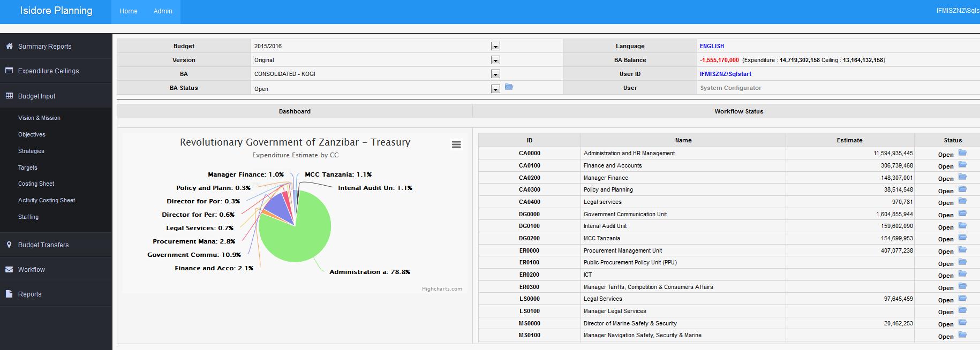Screen dimensions: 980x350
Task: Click the Highcharts.com credit link
Action: [x=442, y=289]
